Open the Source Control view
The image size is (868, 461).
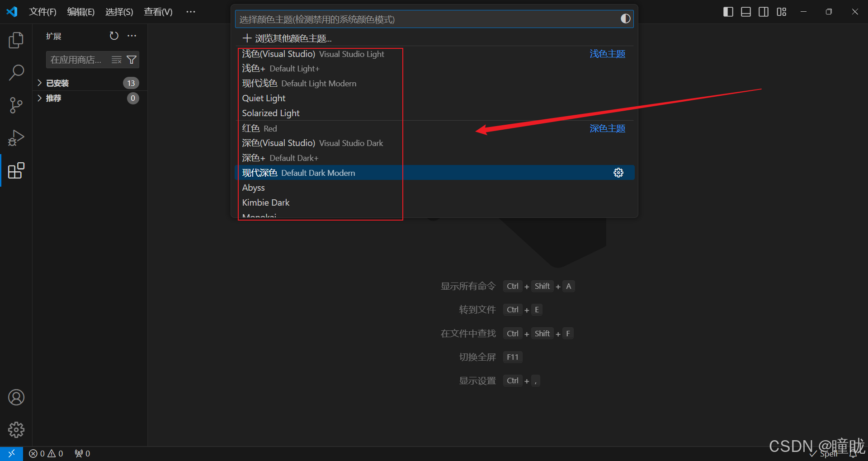(x=16, y=105)
